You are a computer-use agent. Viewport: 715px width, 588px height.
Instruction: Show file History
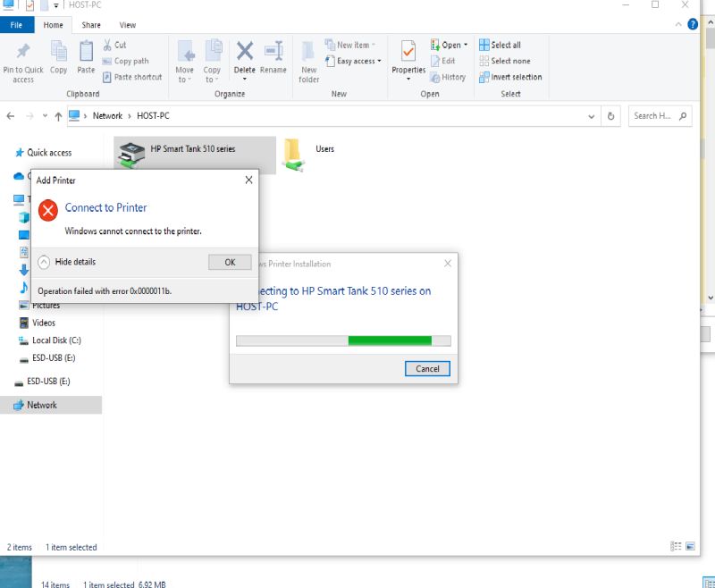(x=448, y=77)
